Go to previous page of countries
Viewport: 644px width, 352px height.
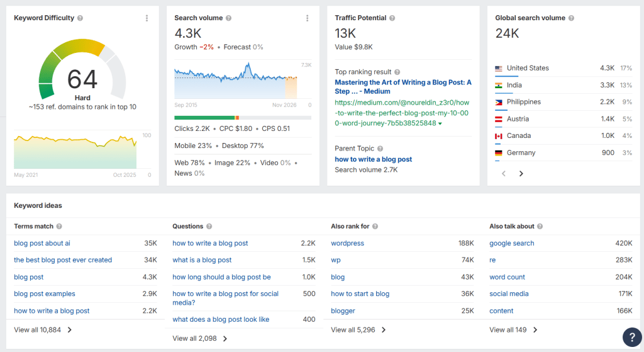coord(504,174)
